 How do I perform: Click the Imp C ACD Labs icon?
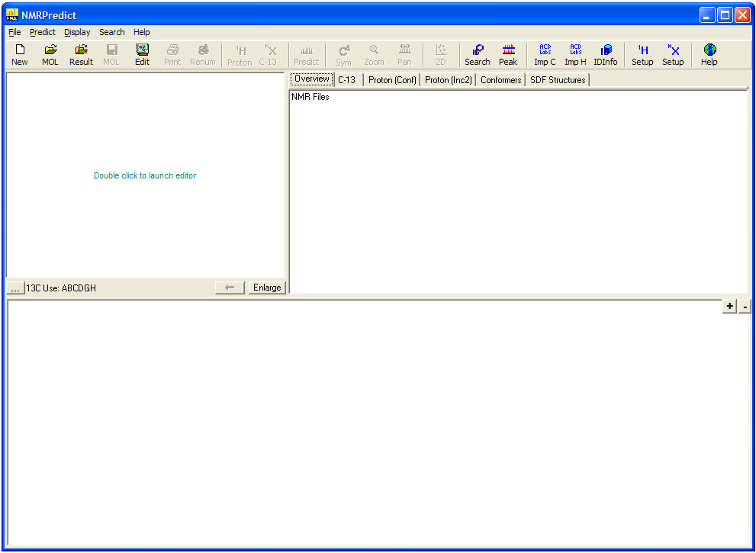(x=545, y=55)
